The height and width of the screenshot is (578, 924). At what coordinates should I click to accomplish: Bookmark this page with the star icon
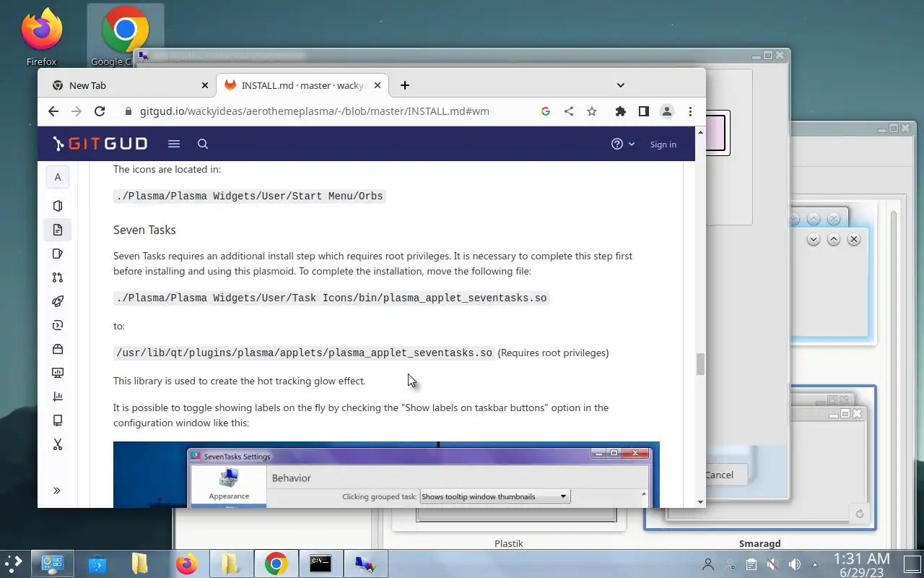(592, 111)
